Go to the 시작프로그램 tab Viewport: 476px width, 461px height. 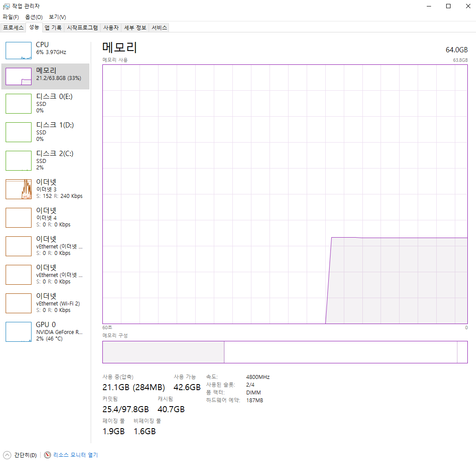(x=83, y=28)
